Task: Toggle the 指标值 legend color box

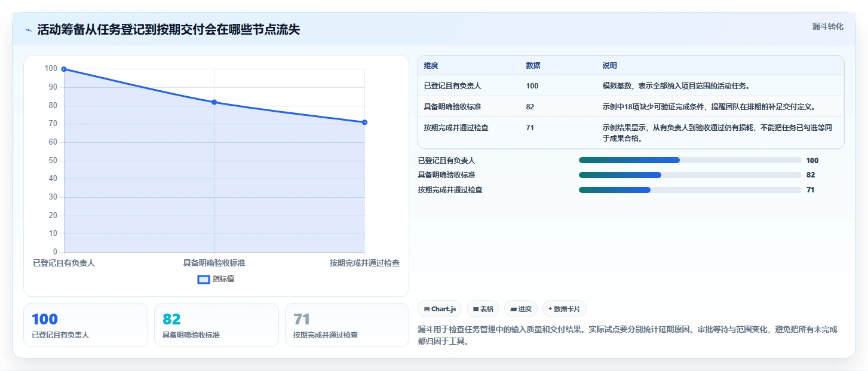Action: (204, 279)
